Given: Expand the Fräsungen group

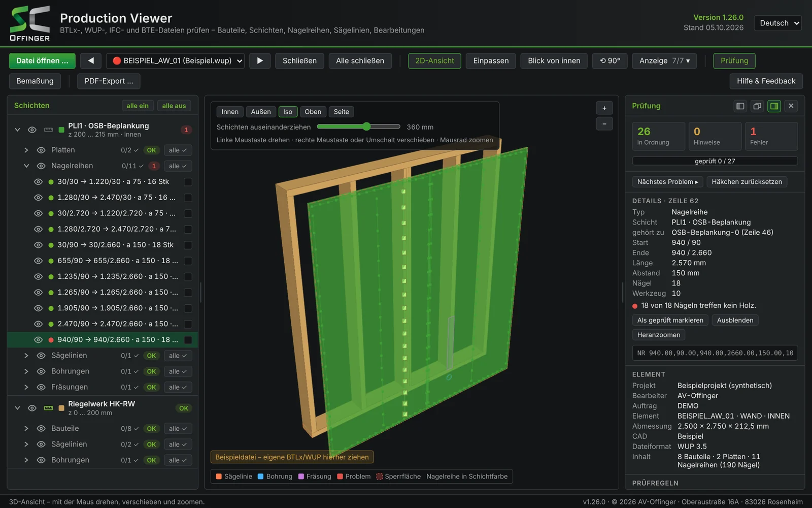Looking at the screenshot, I should pyautogui.click(x=26, y=387).
